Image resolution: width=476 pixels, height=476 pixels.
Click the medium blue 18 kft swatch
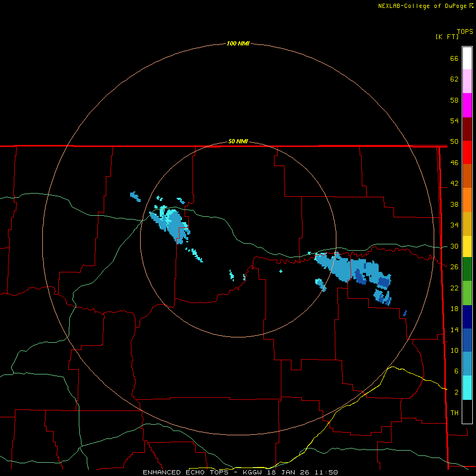click(x=467, y=340)
